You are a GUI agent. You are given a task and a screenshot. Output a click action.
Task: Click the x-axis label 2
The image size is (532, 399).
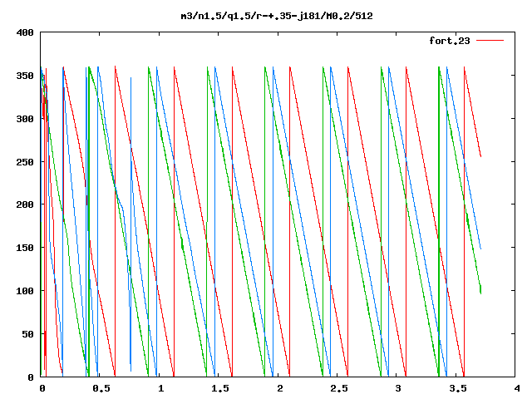(279, 388)
